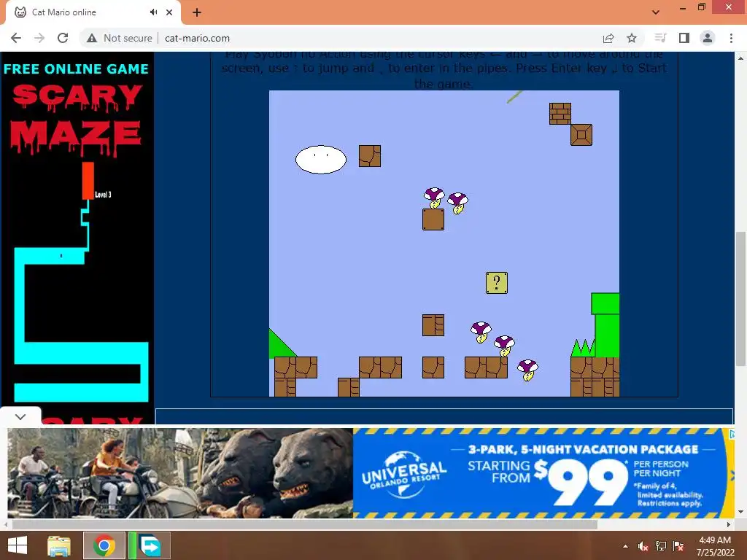Select the Cat Mario online tab

tap(93, 12)
